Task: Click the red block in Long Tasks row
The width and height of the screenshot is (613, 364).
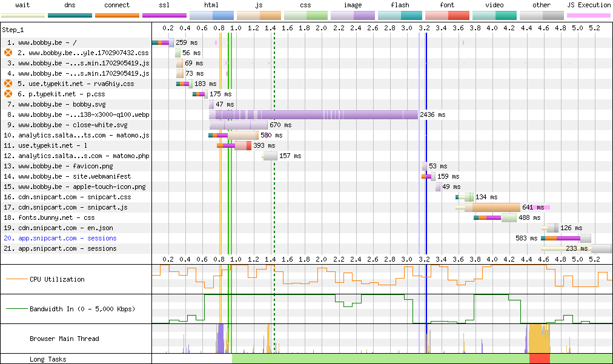Action: pyautogui.click(x=540, y=359)
